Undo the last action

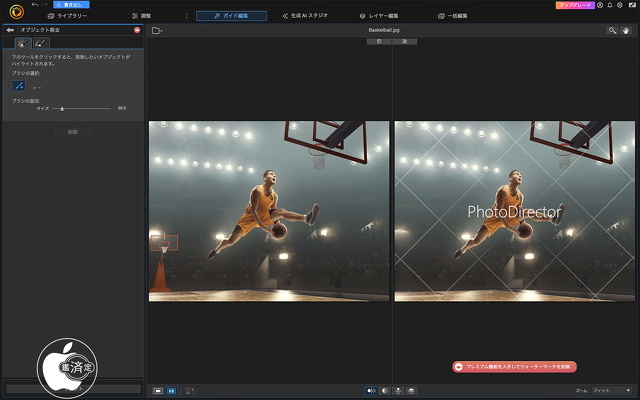pyautogui.click(x=35, y=4)
